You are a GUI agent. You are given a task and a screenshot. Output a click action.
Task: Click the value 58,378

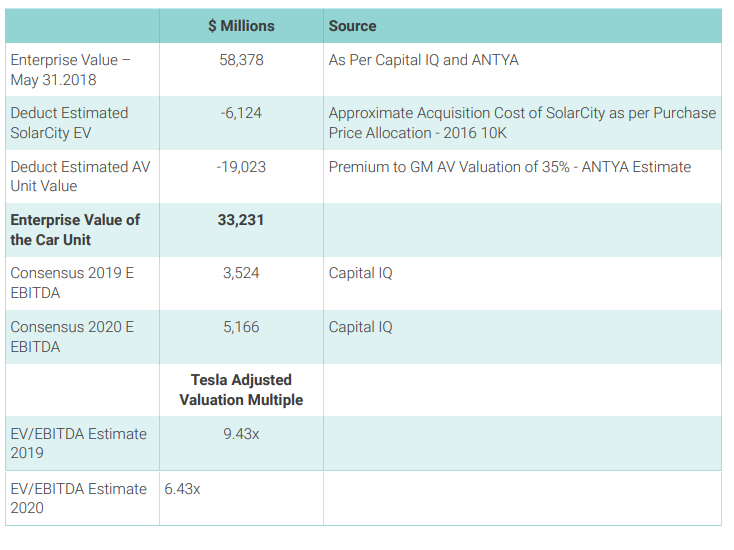coord(241,60)
